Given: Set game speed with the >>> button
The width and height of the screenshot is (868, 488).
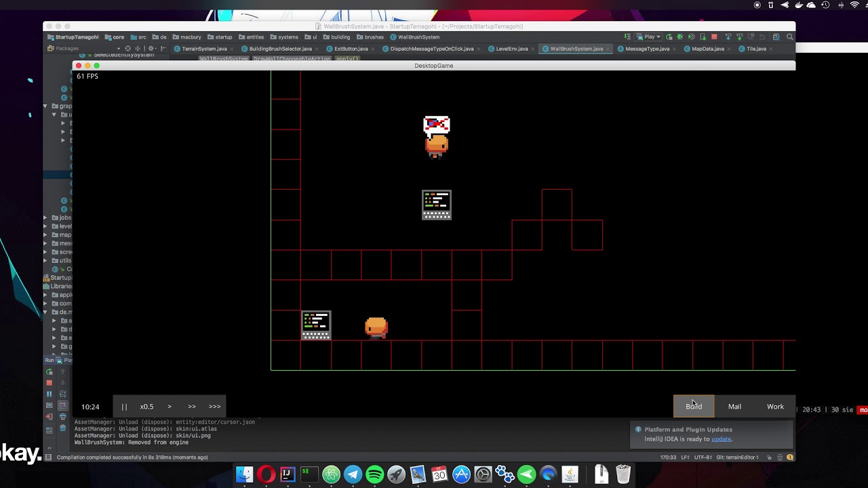Looking at the screenshot, I should click(x=214, y=407).
